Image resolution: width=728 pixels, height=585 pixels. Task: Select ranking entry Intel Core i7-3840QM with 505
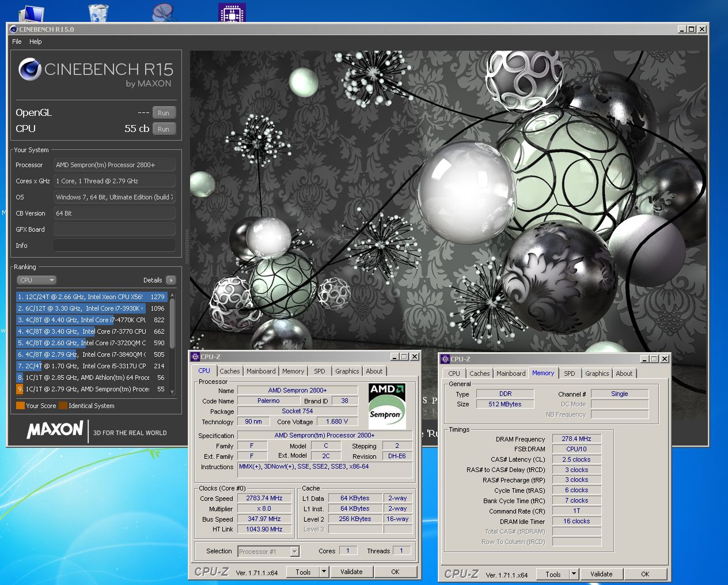92,354
